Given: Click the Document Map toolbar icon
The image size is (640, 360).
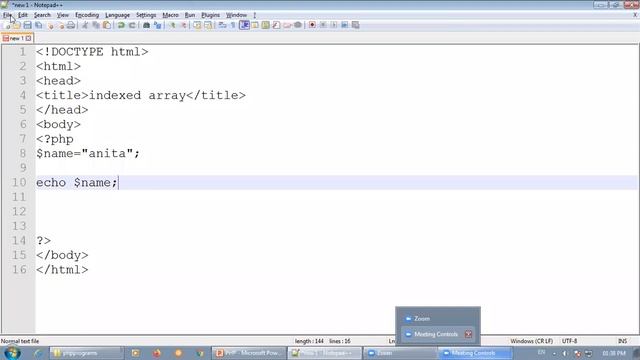Looking at the screenshot, I should (265, 25).
